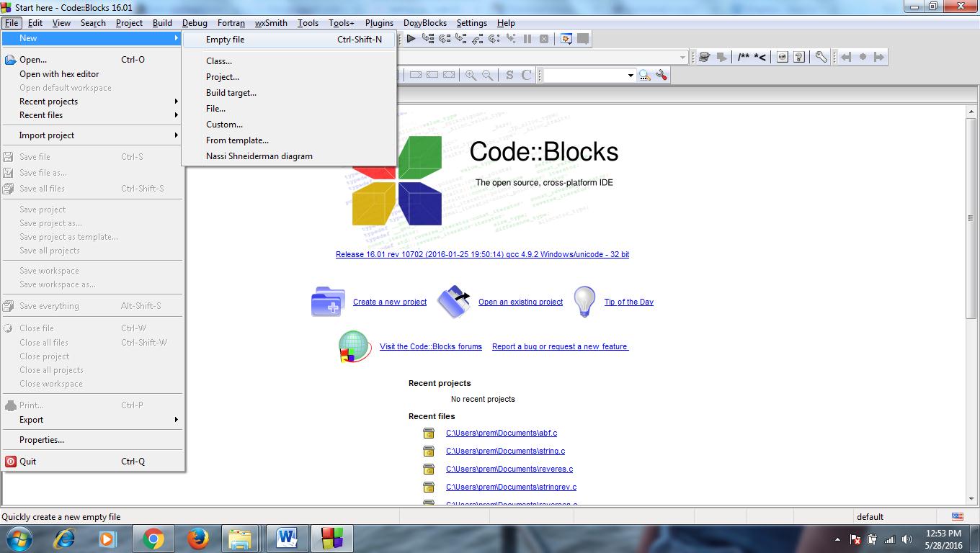
Task: Click Visit the Code::Blocks forums link
Action: point(431,346)
